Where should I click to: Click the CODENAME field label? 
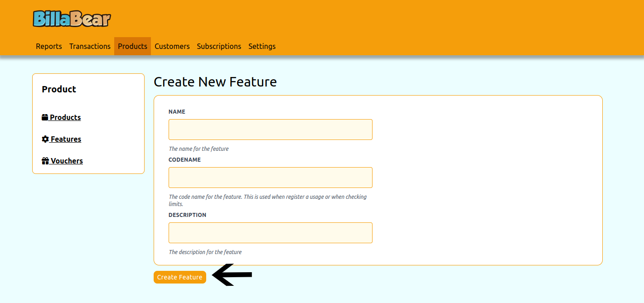[x=184, y=160]
